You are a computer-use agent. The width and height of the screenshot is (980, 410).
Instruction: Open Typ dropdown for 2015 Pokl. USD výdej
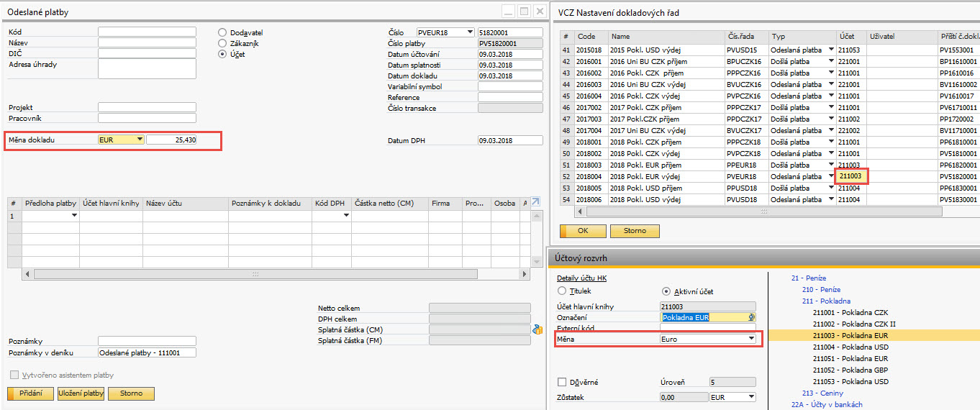tap(832, 50)
